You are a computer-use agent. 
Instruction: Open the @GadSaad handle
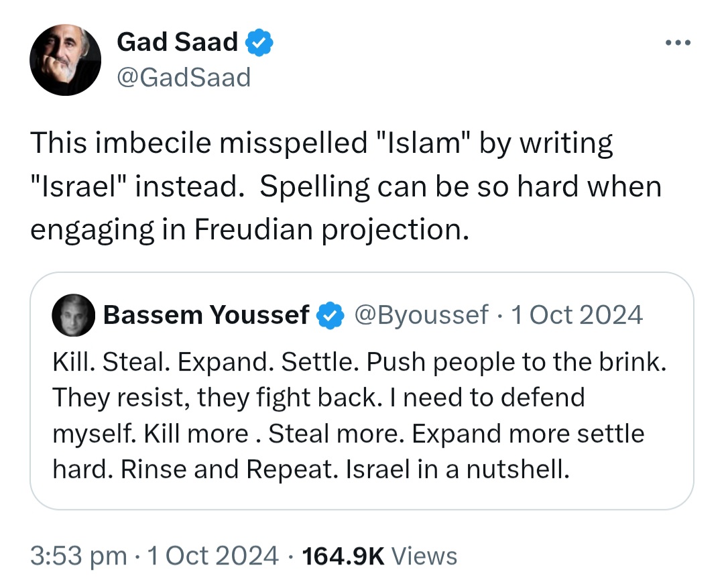[183, 78]
